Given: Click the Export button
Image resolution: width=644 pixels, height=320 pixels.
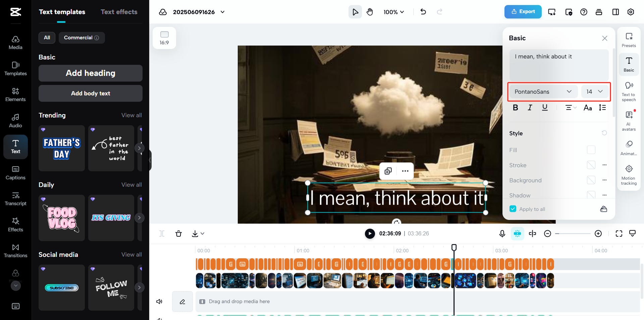Looking at the screenshot, I should pyautogui.click(x=523, y=12).
